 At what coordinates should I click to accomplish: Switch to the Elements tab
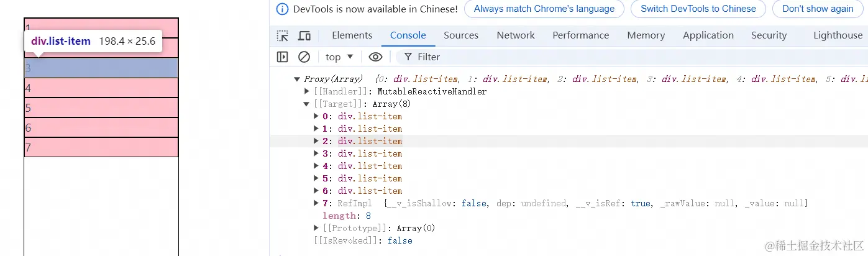352,35
